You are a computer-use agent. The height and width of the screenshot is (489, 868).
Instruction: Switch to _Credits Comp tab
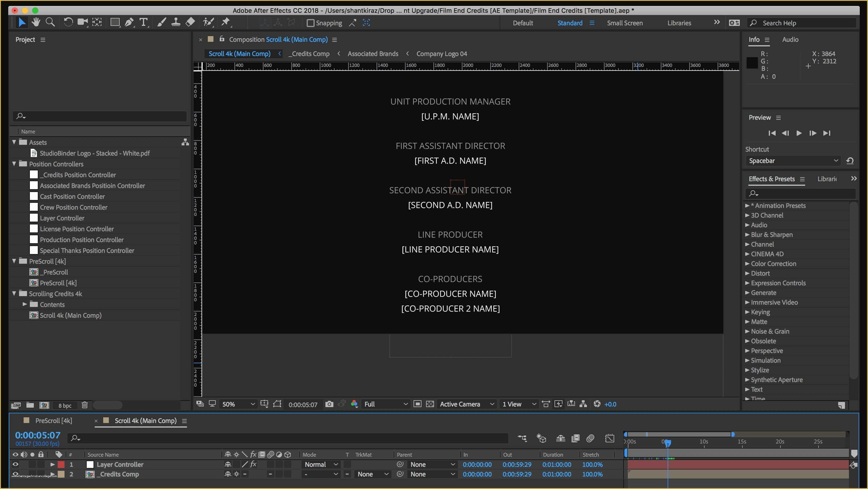(x=310, y=54)
